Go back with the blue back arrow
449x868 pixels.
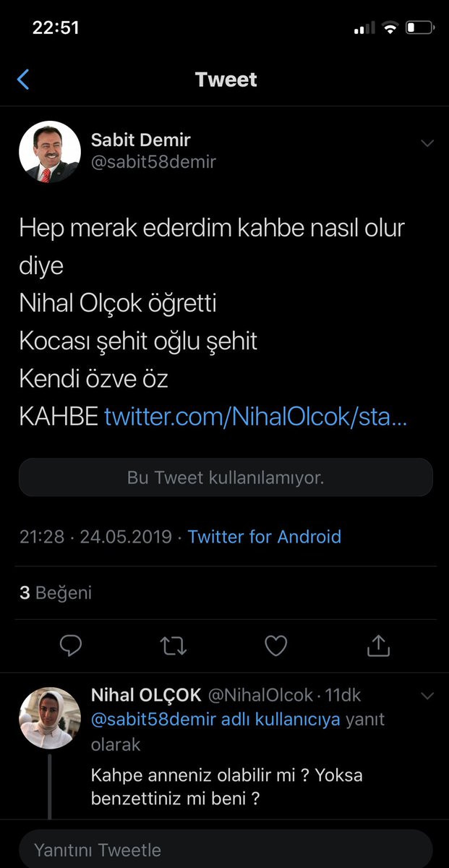pos(23,80)
